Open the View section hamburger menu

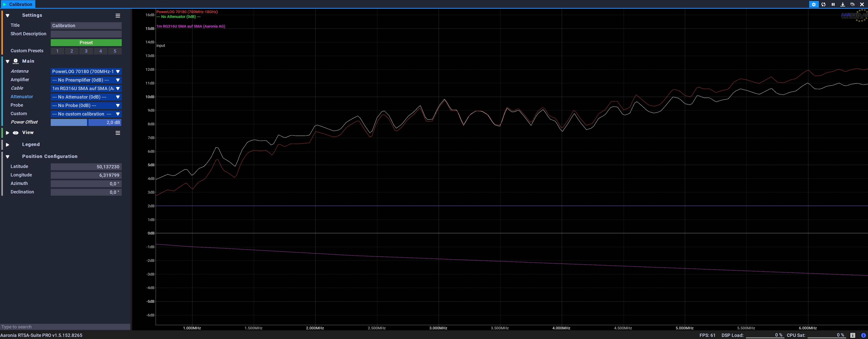click(x=118, y=133)
